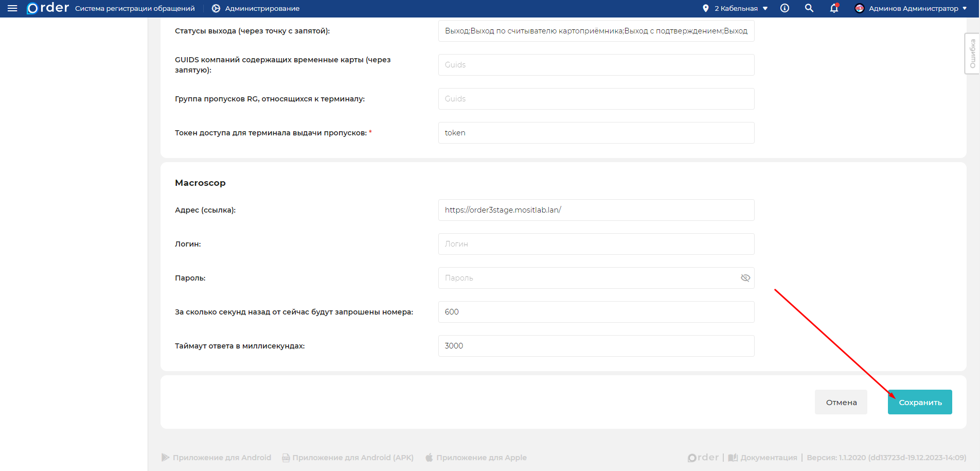The height and width of the screenshot is (471, 980).
Task: Open the info circle icon
Action: tap(785, 8)
